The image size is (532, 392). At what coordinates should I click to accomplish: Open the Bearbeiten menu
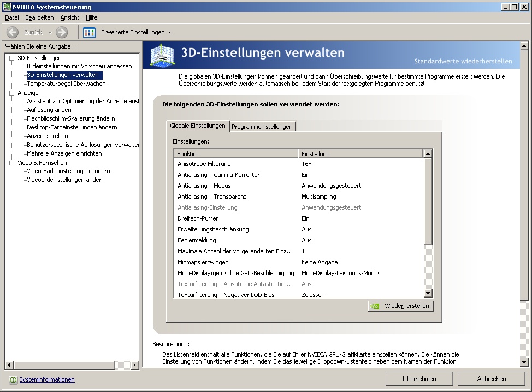pyautogui.click(x=39, y=17)
